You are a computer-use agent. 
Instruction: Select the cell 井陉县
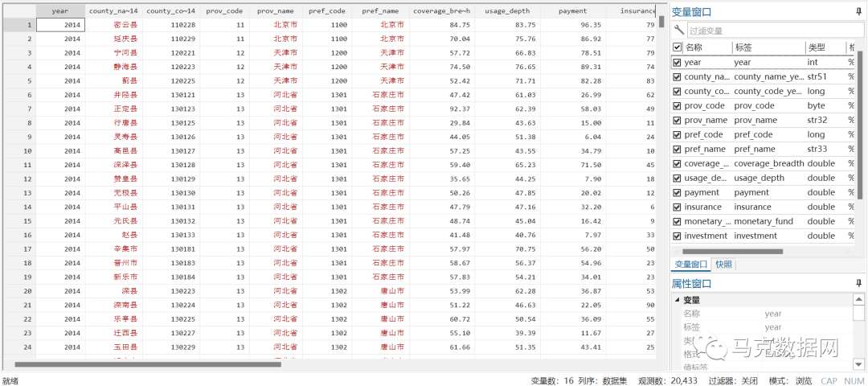coord(113,95)
